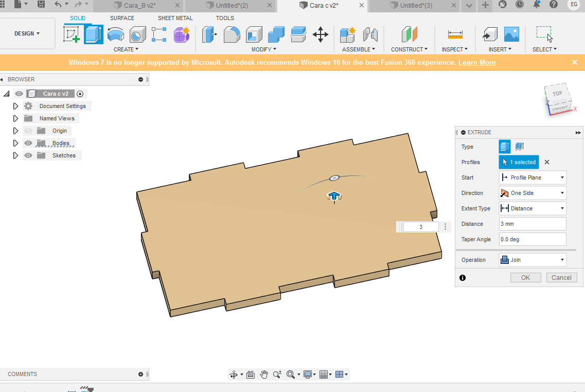Viewport: 585px width, 392px height.
Task: Toggle visibility of Cara c v2 component
Action: click(19, 94)
